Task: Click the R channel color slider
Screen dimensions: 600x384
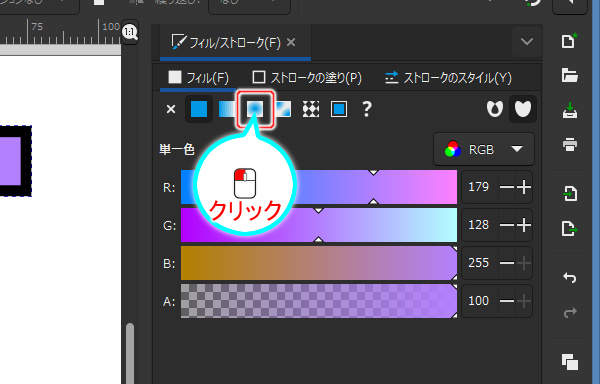Action: point(319,187)
